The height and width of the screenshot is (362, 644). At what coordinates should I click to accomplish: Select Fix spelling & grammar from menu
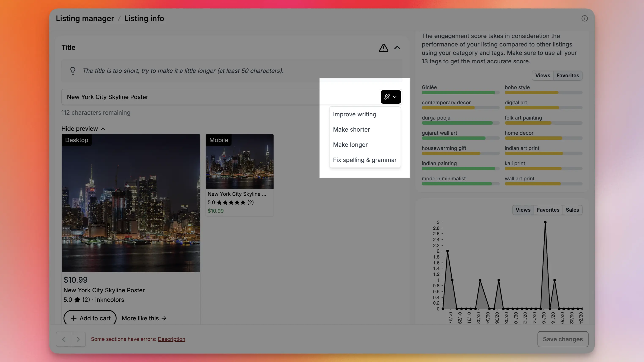(364, 159)
